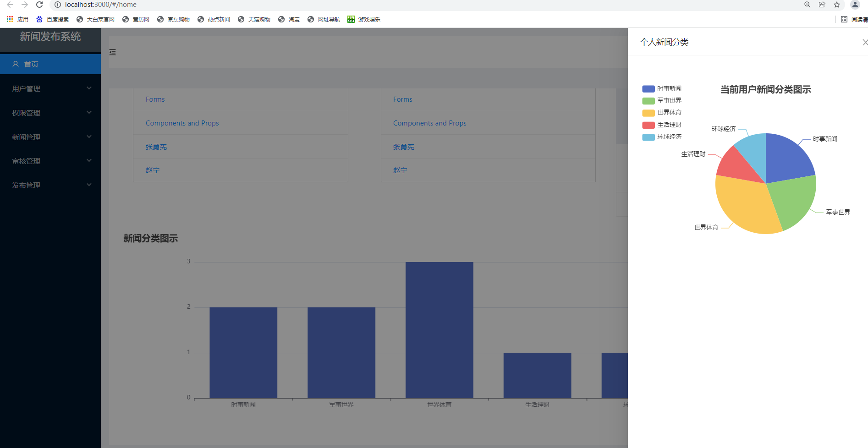Screen dimensions: 868x448
Task: Click the 生活理财 bar in the bar chart
Action: (538, 375)
